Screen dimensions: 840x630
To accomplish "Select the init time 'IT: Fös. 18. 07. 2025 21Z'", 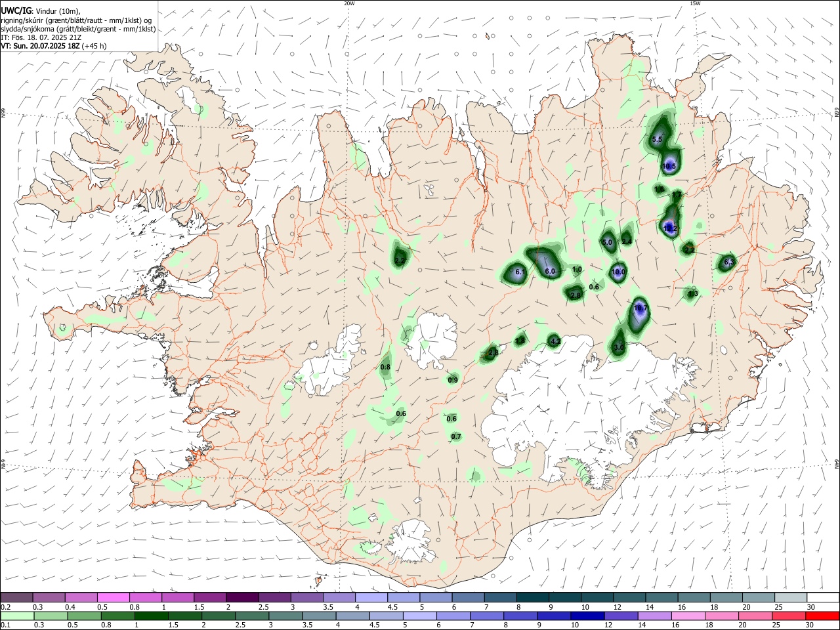I will click(41, 37).
